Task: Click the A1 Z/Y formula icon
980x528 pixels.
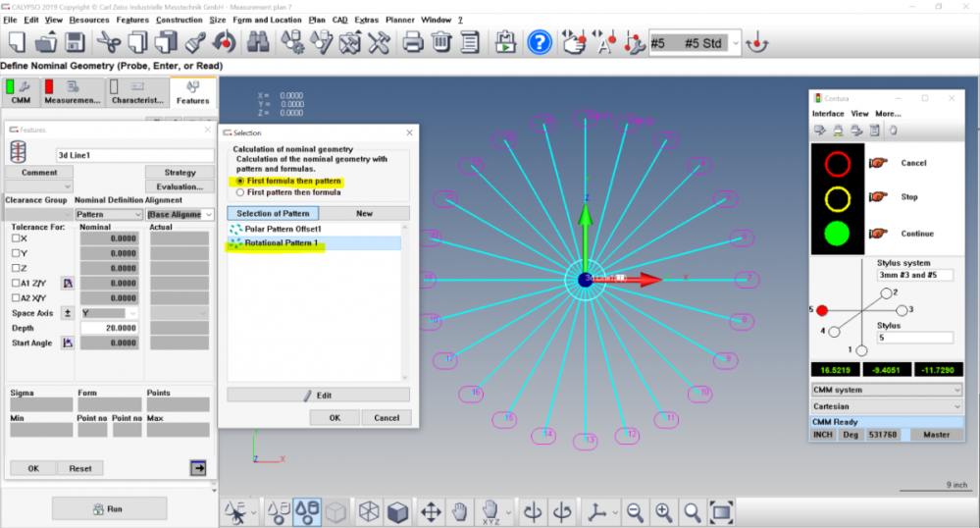Action: pyautogui.click(x=68, y=284)
